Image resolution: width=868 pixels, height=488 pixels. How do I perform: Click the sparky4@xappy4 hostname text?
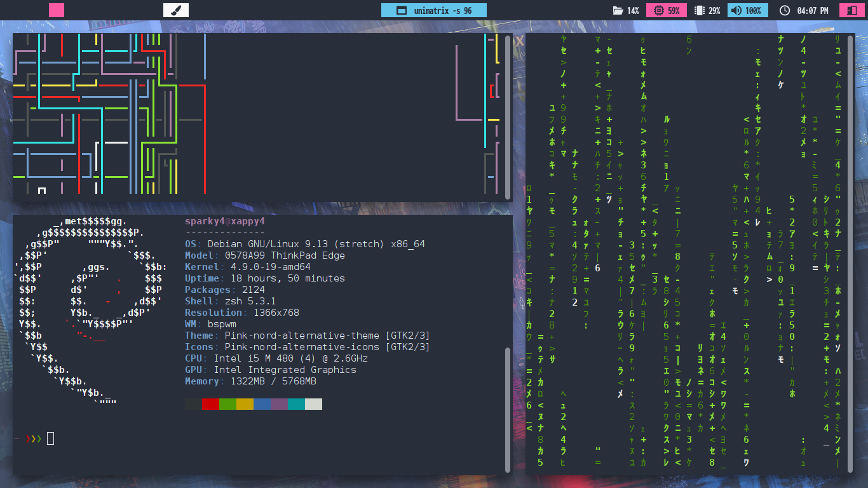(224, 221)
